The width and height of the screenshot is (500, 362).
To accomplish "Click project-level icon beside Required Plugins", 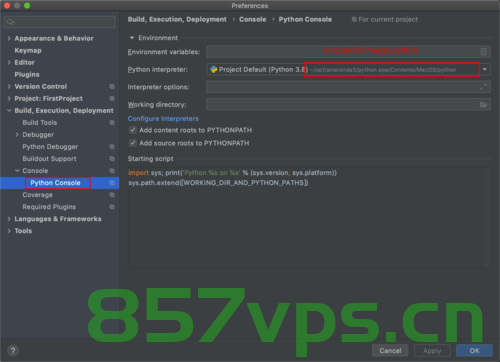I will click(112, 207).
